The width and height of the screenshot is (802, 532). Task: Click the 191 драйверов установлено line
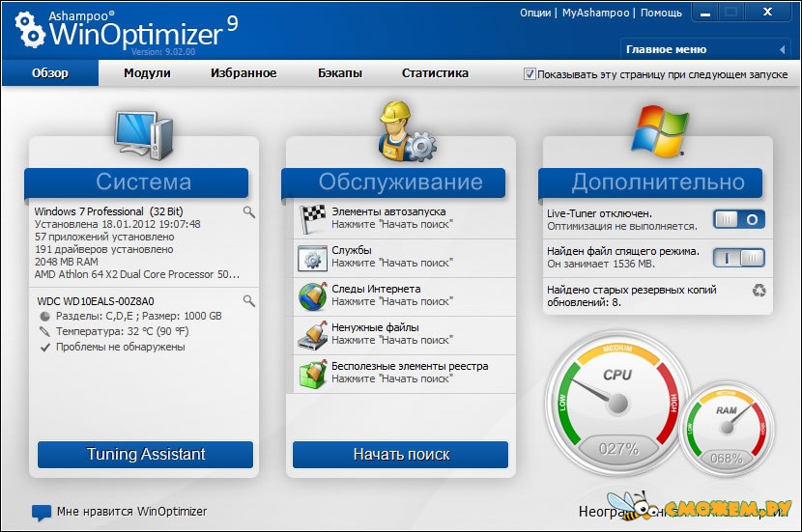click(103, 249)
